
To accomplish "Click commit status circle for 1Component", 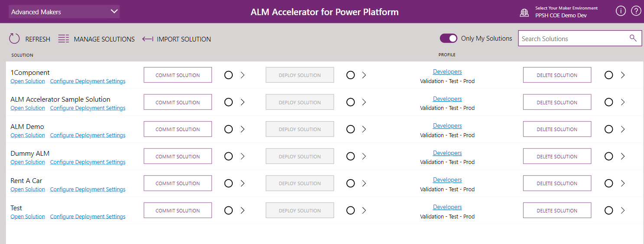I will click(228, 75).
